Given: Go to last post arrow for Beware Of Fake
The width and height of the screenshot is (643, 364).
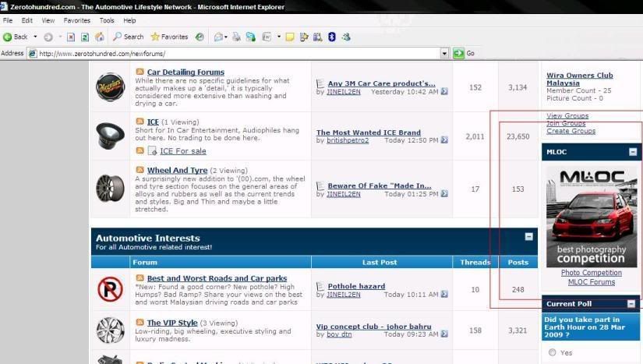Looking at the screenshot, I should pos(444,193).
